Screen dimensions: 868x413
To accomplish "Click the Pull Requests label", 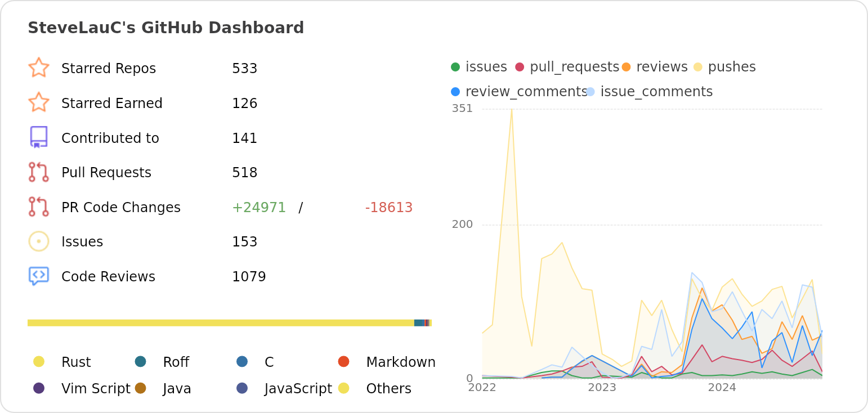I will 106,172.
